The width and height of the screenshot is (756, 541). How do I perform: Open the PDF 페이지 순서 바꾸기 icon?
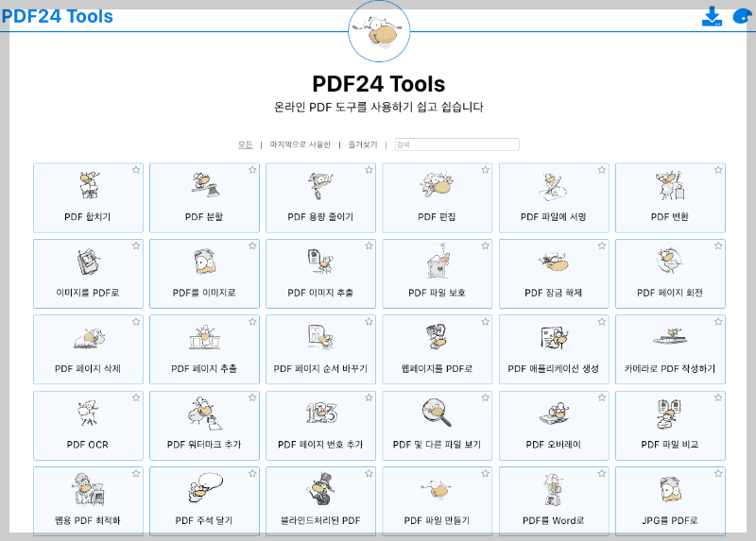pyautogui.click(x=321, y=337)
